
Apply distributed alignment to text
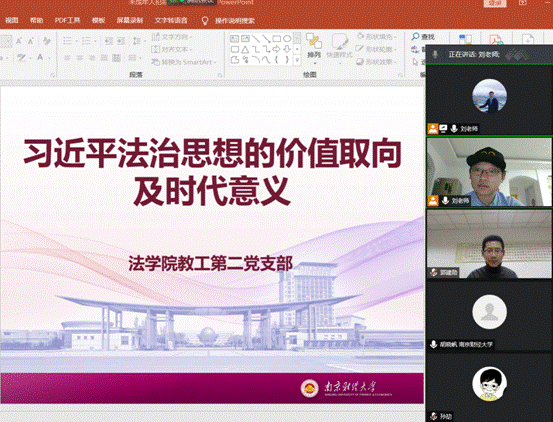116,57
